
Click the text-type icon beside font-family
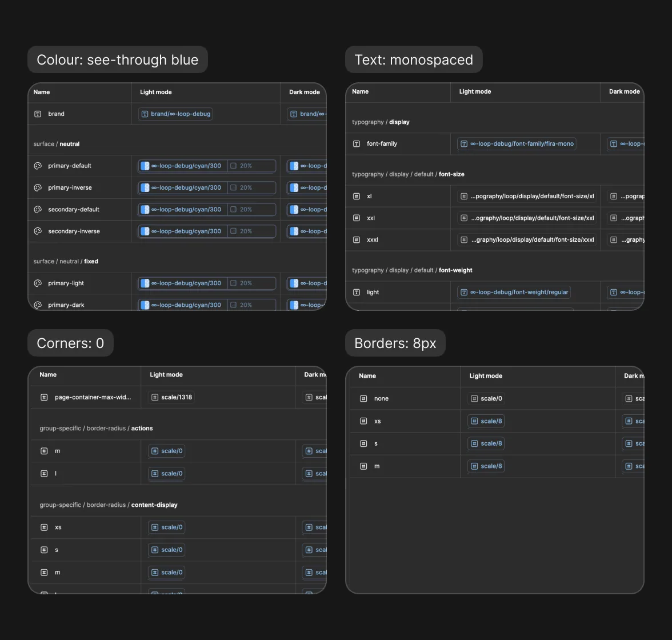click(357, 143)
